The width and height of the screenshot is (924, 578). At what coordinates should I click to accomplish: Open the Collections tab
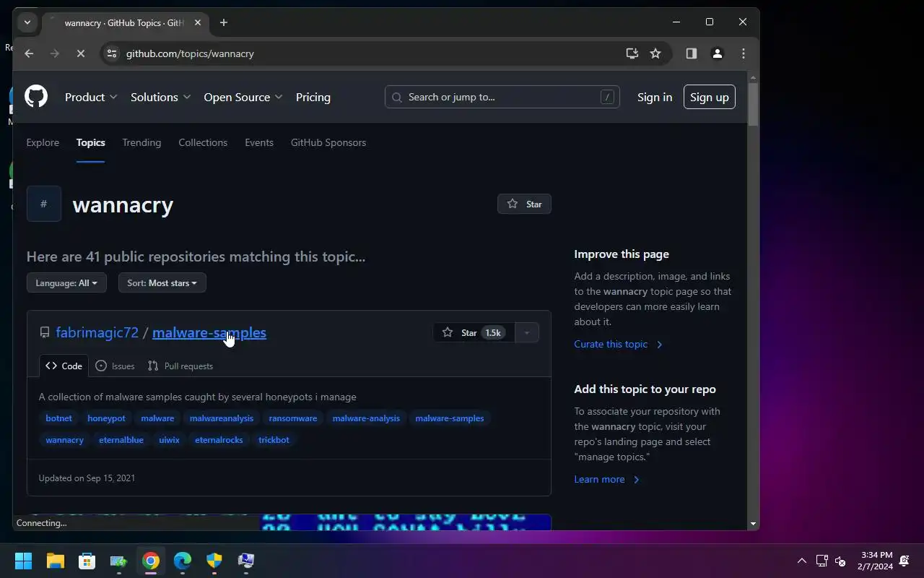203,142
